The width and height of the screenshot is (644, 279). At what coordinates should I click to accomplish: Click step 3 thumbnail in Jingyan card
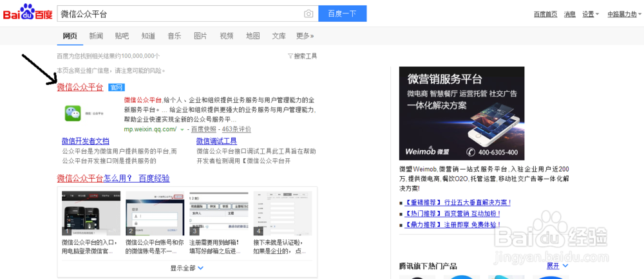pos(219,213)
